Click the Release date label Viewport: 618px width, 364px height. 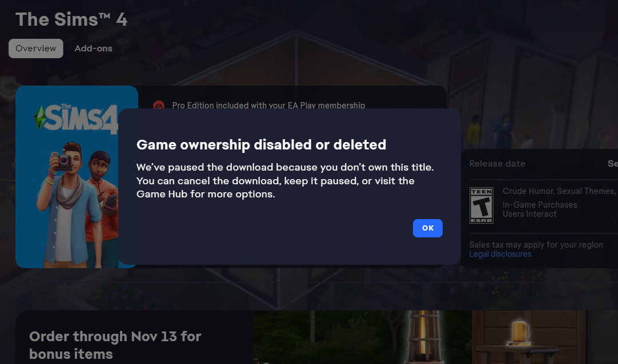pos(497,164)
